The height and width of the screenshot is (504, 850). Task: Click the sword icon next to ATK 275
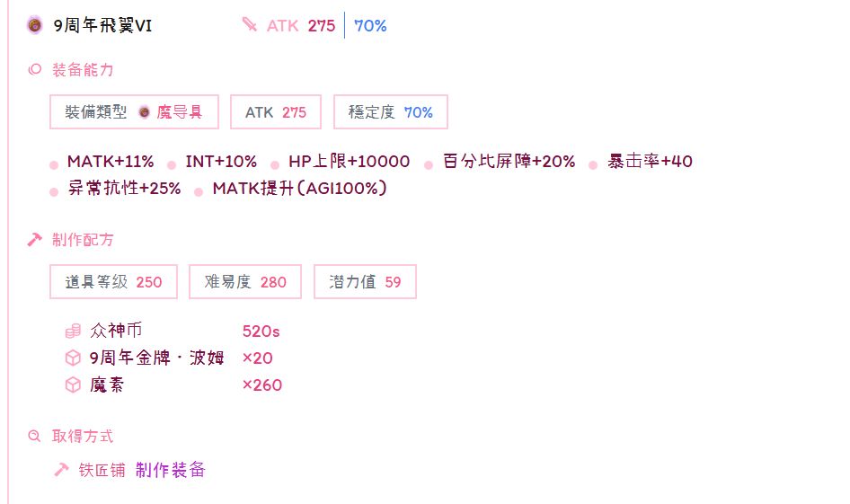pos(250,25)
